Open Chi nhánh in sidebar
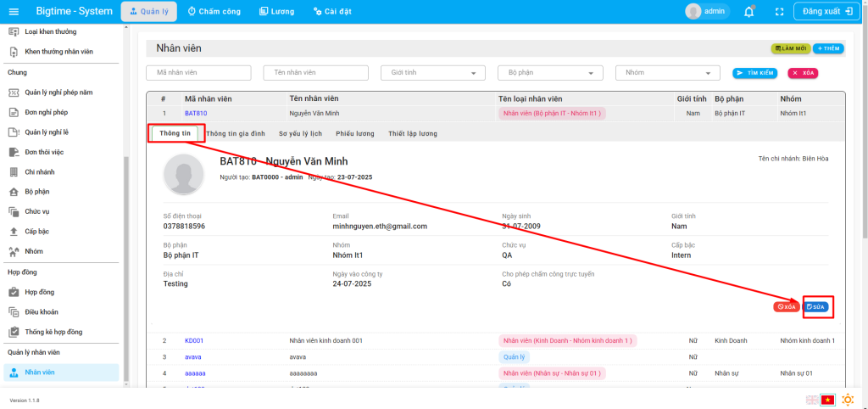 click(40, 171)
